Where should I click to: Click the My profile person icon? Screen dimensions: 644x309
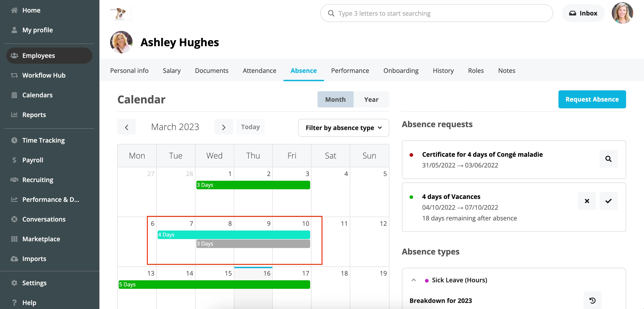tap(14, 30)
